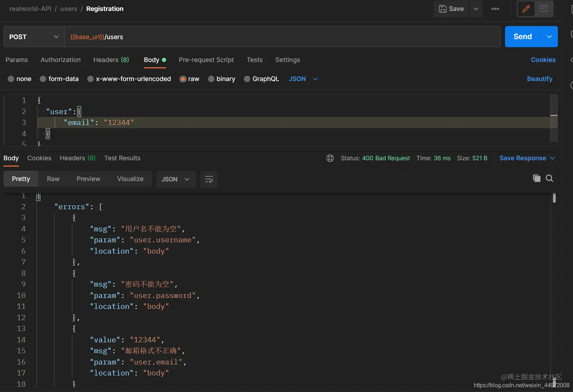
Task: Click Beautify to format the body
Action: [540, 79]
